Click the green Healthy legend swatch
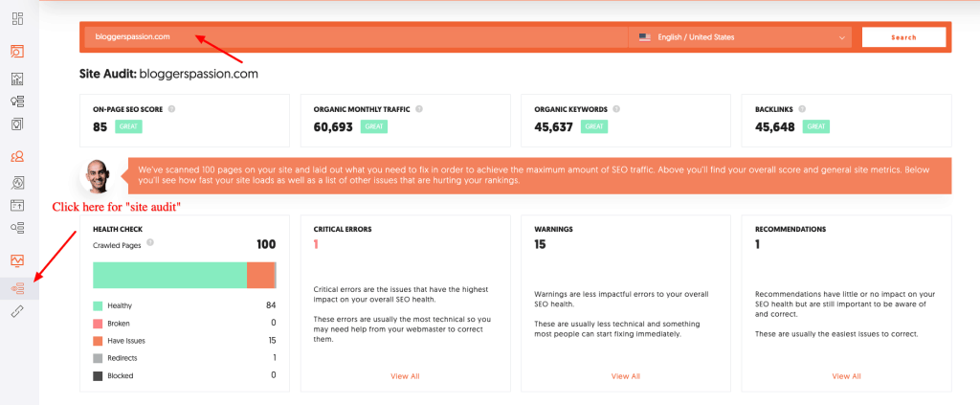Viewport: 980px width, 405px height. pos(98,305)
